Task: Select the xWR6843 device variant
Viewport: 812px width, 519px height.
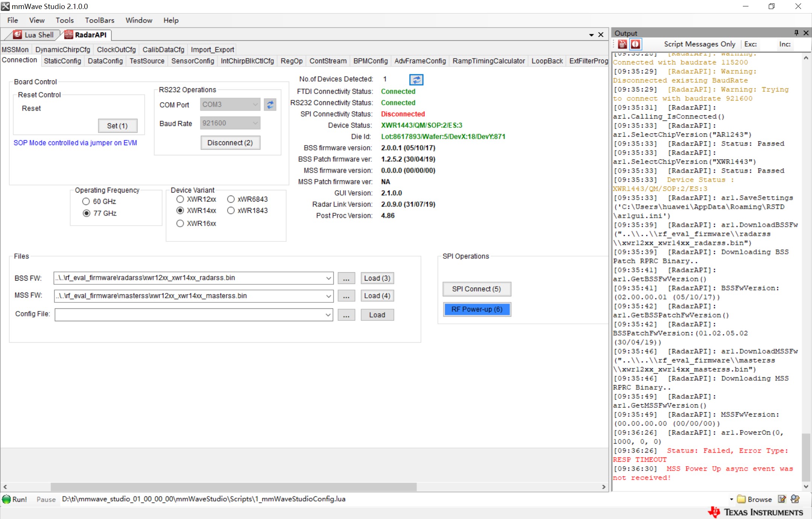Action: coord(231,199)
